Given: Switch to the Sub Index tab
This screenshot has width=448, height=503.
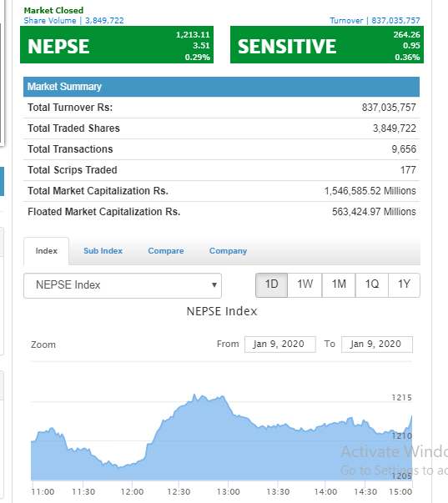Looking at the screenshot, I should 103,251.
